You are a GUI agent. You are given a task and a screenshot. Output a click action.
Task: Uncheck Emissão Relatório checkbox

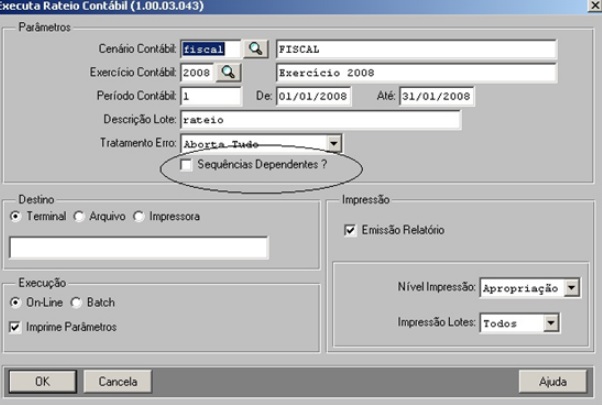pos(350,230)
